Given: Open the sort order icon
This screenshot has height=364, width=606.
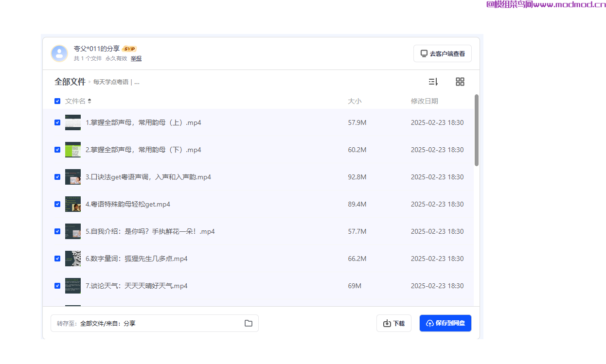Looking at the screenshot, I should [x=433, y=82].
